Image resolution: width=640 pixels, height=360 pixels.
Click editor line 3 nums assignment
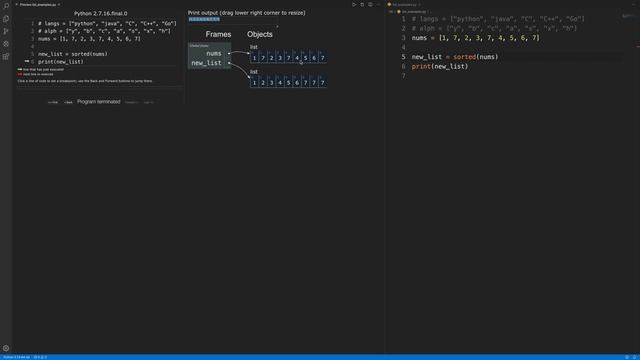pos(476,38)
